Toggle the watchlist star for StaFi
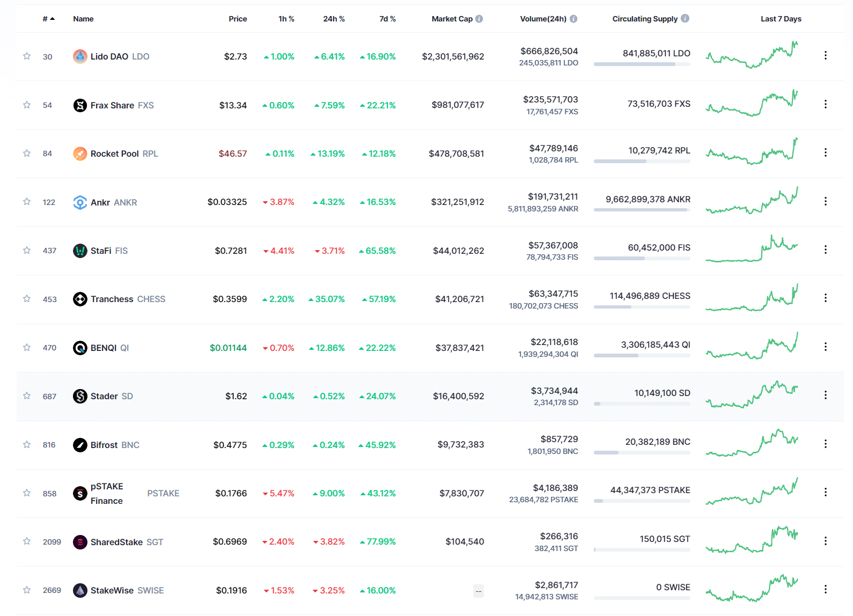Image resolution: width=853 pixels, height=616 pixels. 27,250
